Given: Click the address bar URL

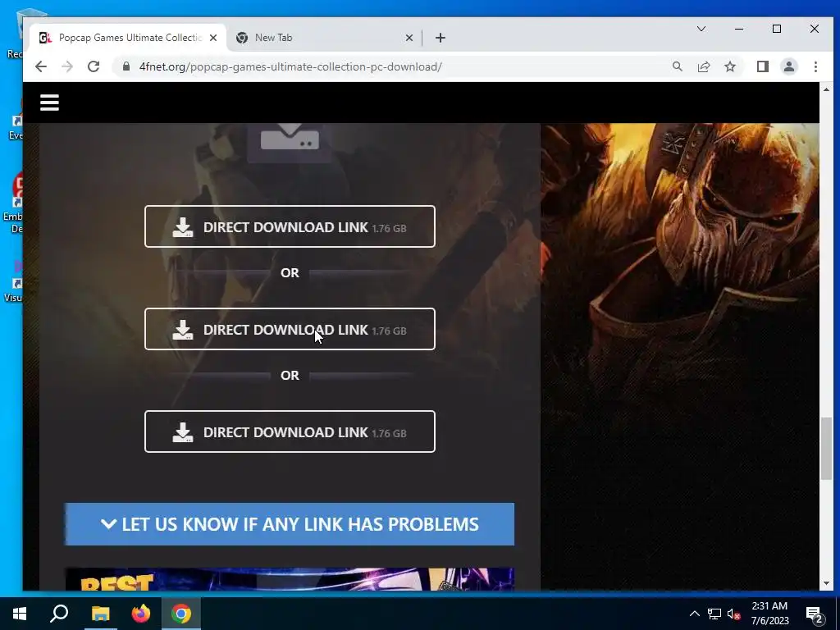Looking at the screenshot, I should click(290, 66).
